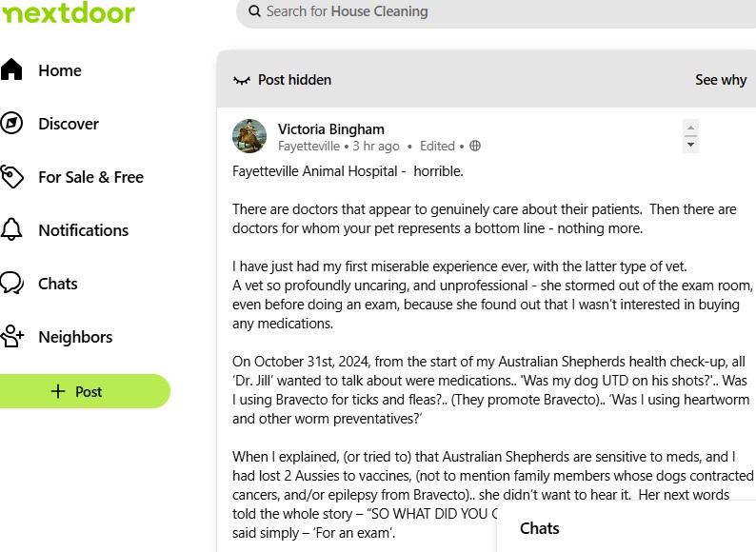The image size is (756, 552).
Task: Click the Nextdoor logo
Action: click(x=68, y=12)
